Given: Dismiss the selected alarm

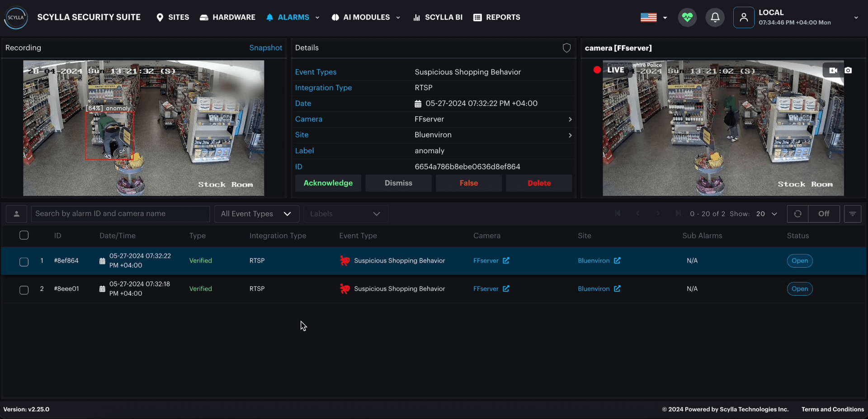Looking at the screenshot, I should click(x=398, y=183).
